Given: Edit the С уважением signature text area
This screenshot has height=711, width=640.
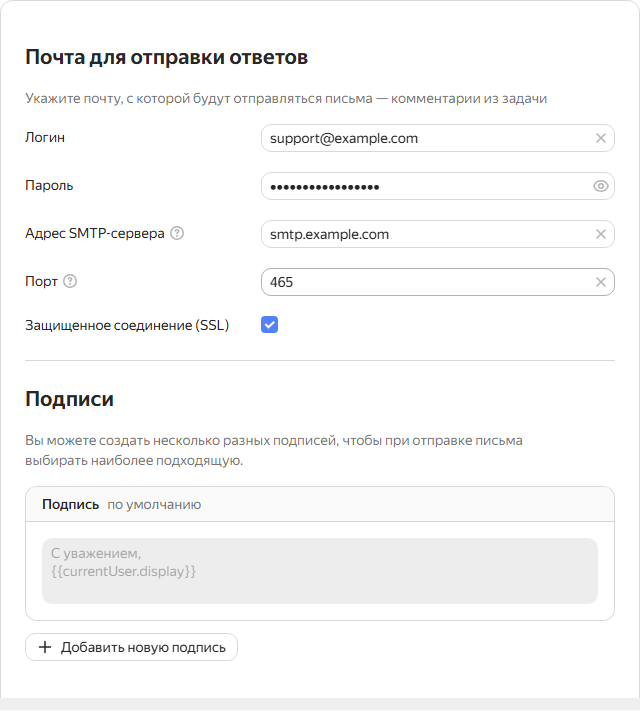Looking at the screenshot, I should (x=320, y=571).
